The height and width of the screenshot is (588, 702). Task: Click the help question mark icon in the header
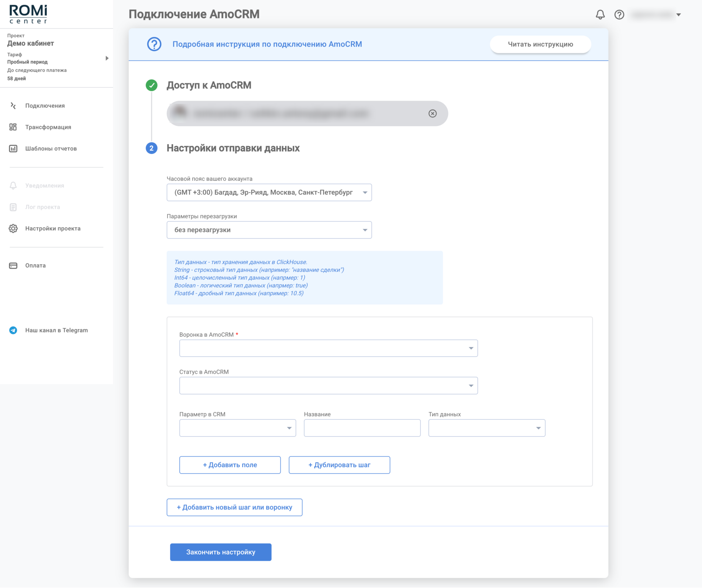coord(619,15)
